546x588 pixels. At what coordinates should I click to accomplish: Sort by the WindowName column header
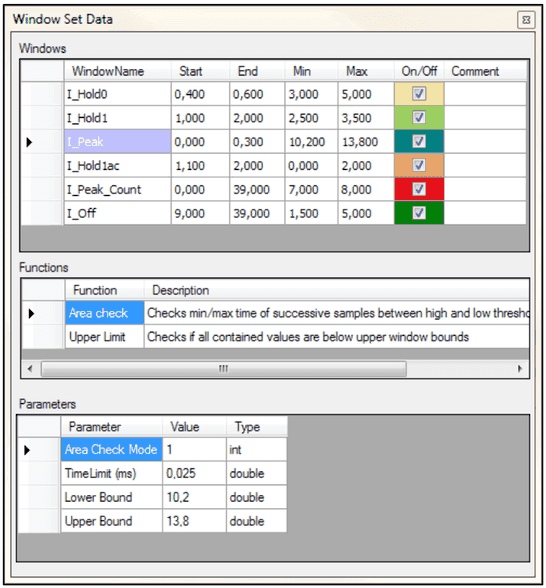[x=117, y=71]
